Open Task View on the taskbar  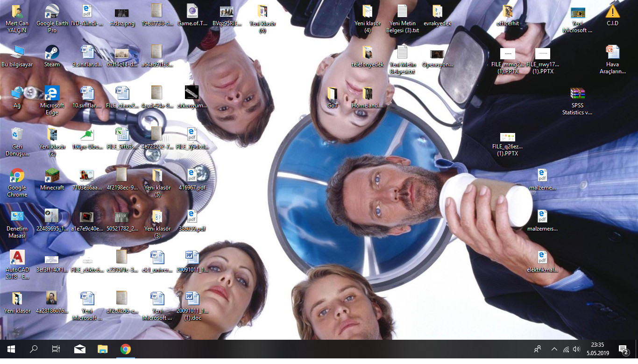pyautogui.click(x=56, y=349)
